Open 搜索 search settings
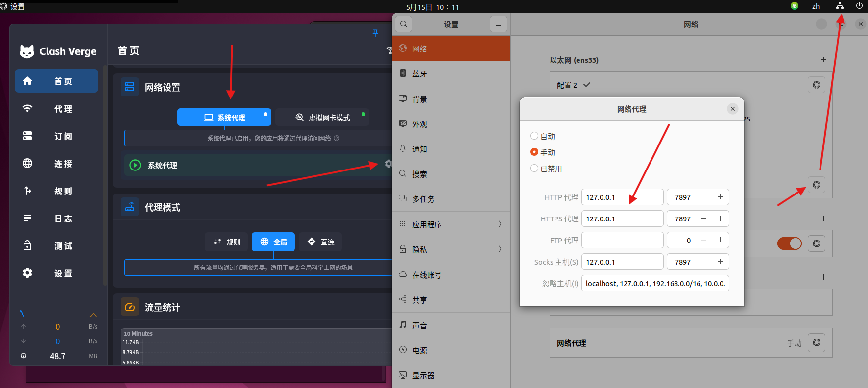 tap(451, 174)
